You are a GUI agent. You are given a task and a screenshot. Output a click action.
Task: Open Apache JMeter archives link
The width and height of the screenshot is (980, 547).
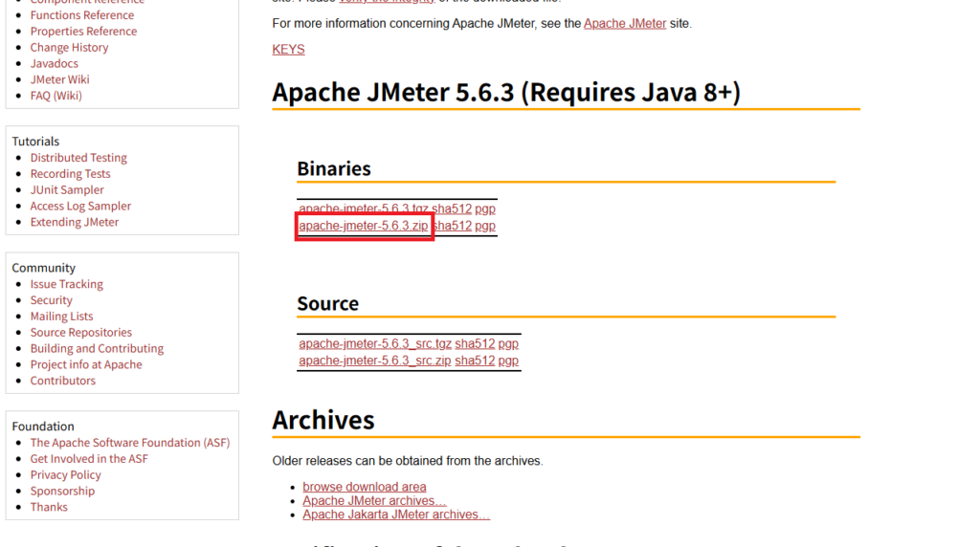(374, 501)
